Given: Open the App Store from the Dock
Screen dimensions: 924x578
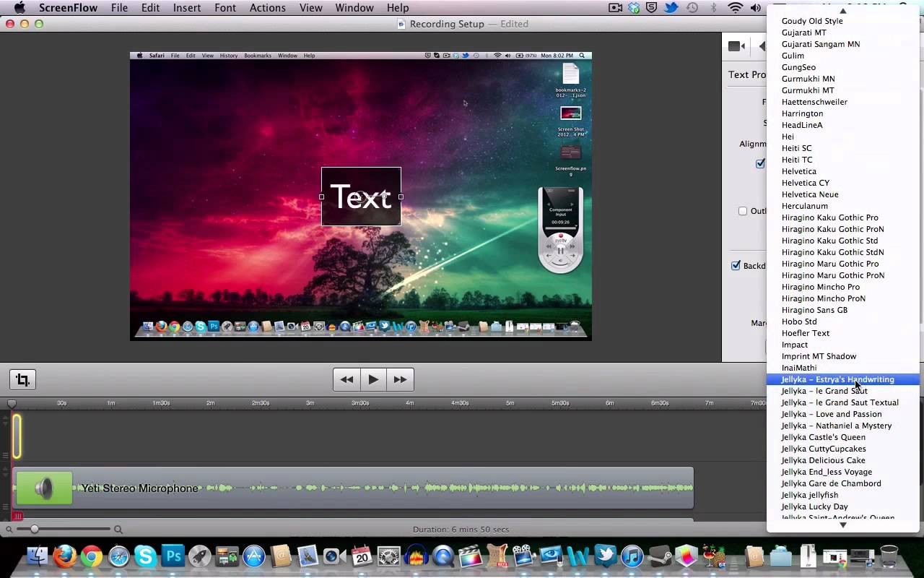Looking at the screenshot, I should click(253, 556).
